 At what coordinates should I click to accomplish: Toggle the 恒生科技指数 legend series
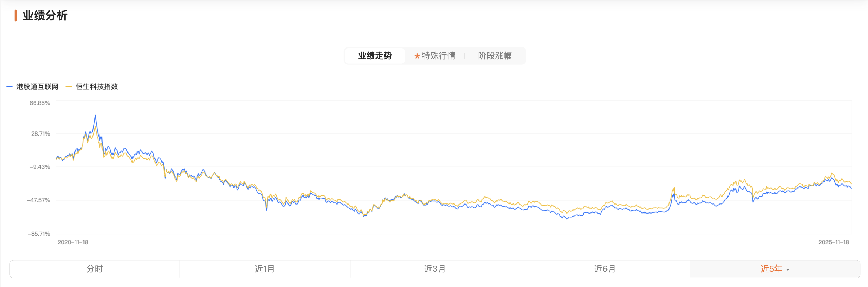click(97, 87)
